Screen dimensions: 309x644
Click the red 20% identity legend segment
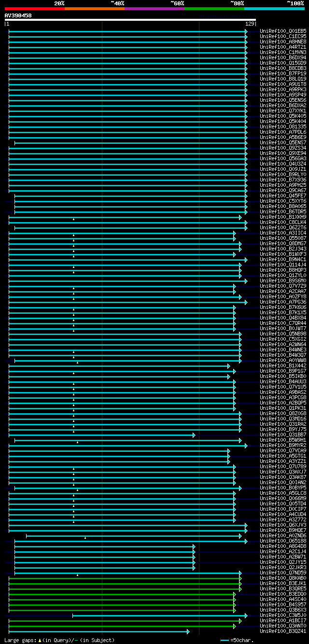click(x=35, y=8)
